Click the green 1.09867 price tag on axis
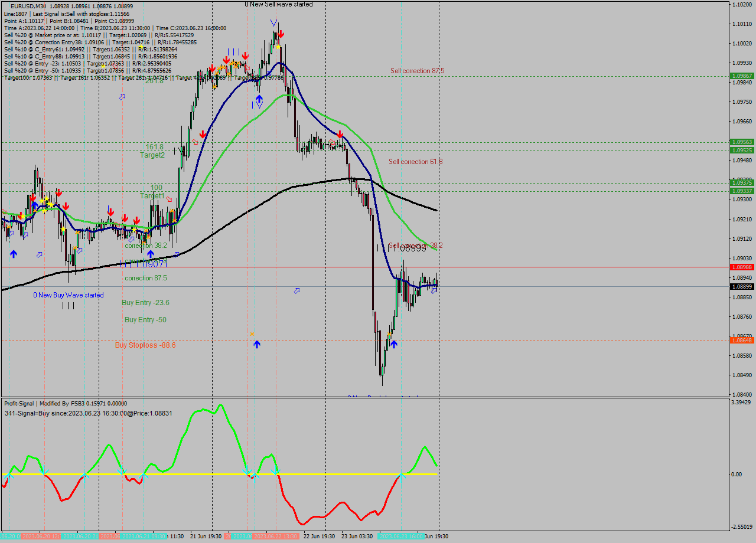Viewport: 756px width, 543px height. (x=742, y=76)
